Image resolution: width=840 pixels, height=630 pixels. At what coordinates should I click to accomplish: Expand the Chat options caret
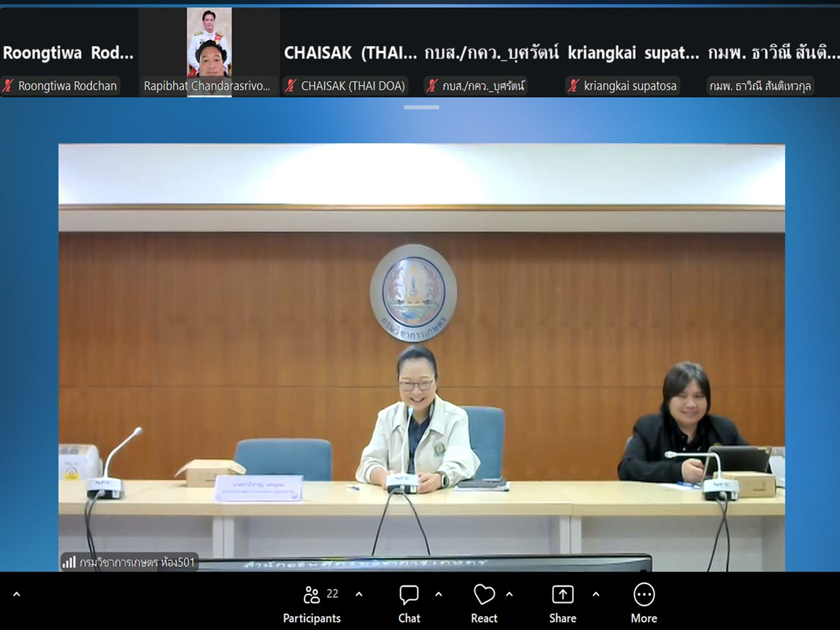(x=439, y=594)
